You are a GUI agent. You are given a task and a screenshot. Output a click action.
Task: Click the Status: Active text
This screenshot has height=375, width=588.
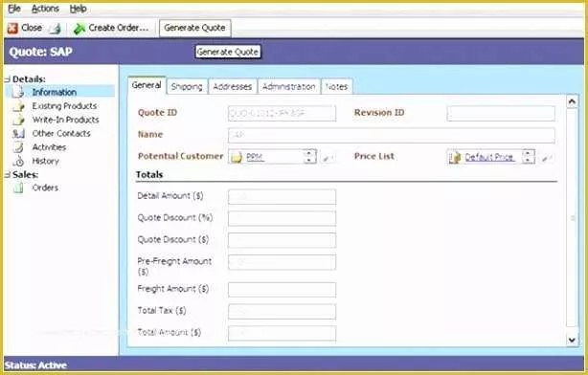click(35, 365)
